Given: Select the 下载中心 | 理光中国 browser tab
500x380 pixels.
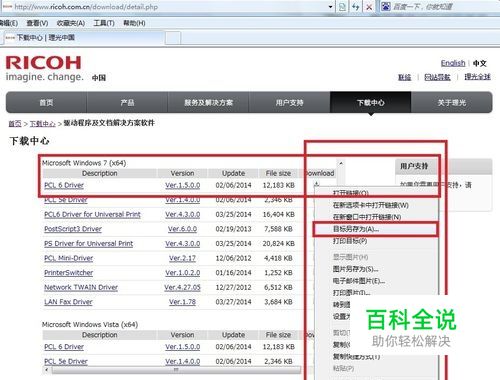Looking at the screenshot, I should [x=83, y=38].
